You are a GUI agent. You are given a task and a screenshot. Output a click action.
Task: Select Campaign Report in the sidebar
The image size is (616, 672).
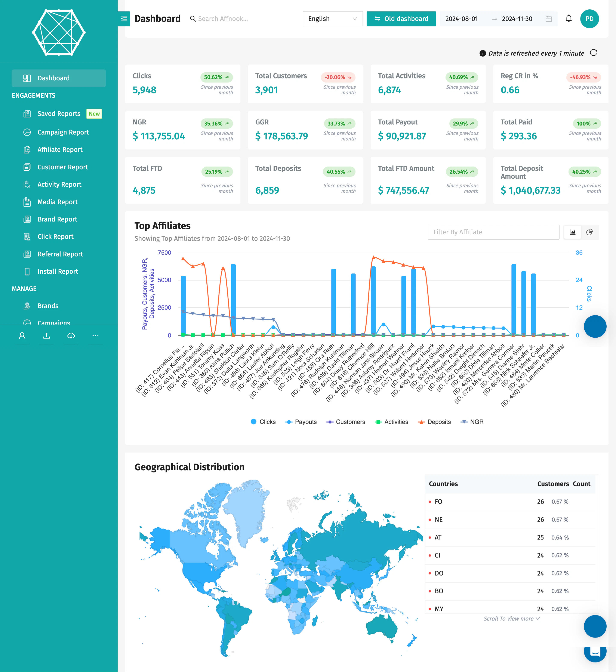click(63, 132)
